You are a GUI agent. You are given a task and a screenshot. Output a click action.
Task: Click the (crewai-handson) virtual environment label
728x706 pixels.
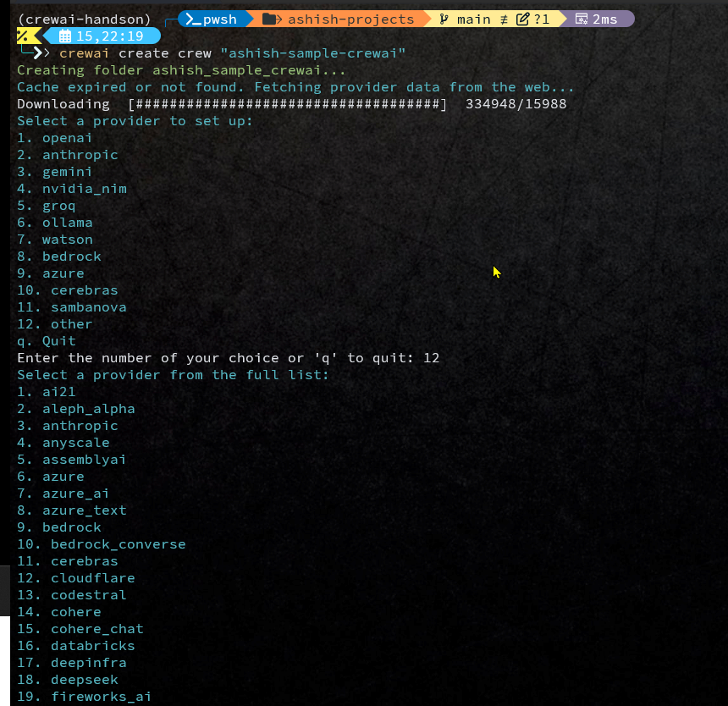pos(84,19)
